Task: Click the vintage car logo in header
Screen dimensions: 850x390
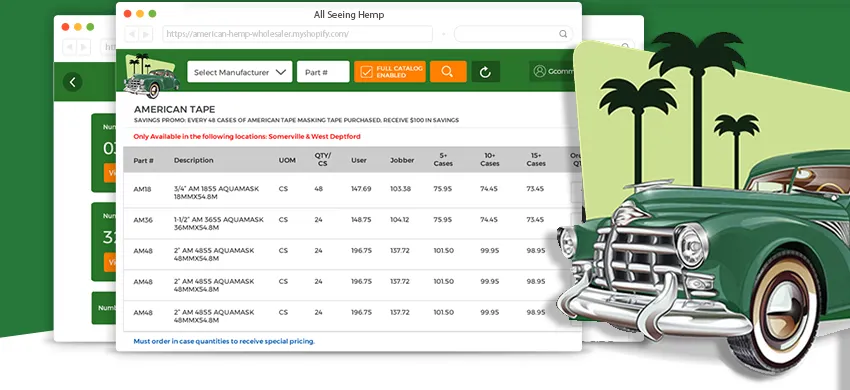Action: click(151, 76)
